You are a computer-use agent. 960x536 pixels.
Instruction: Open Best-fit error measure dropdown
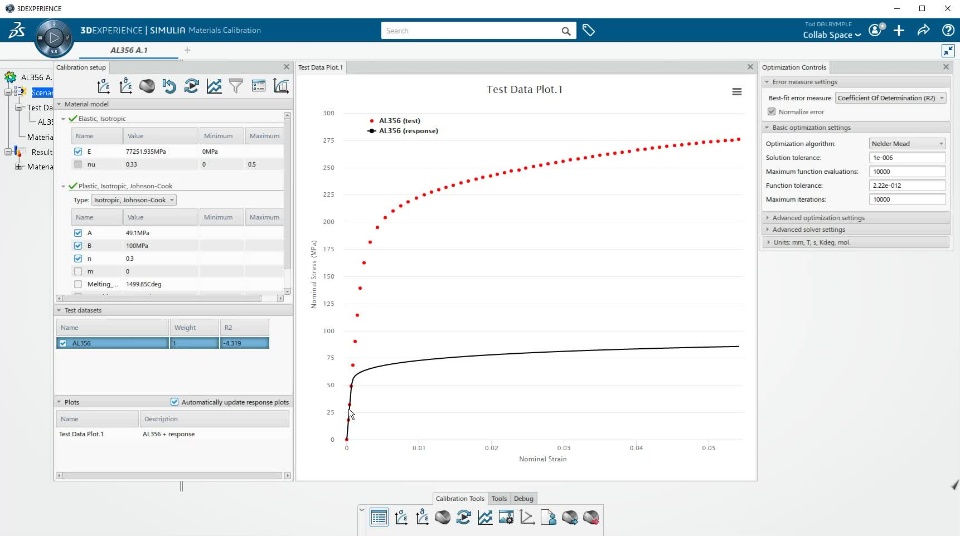[x=891, y=98]
